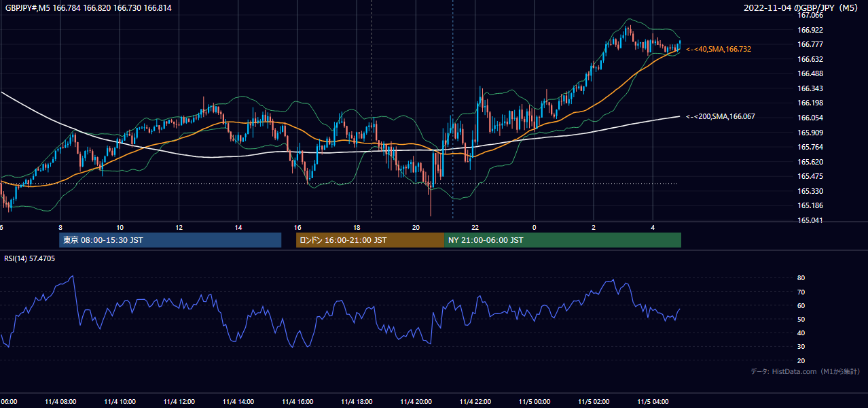Click the bottom time label 11/4 12:00
The image size is (868, 408).
(x=179, y=401)
